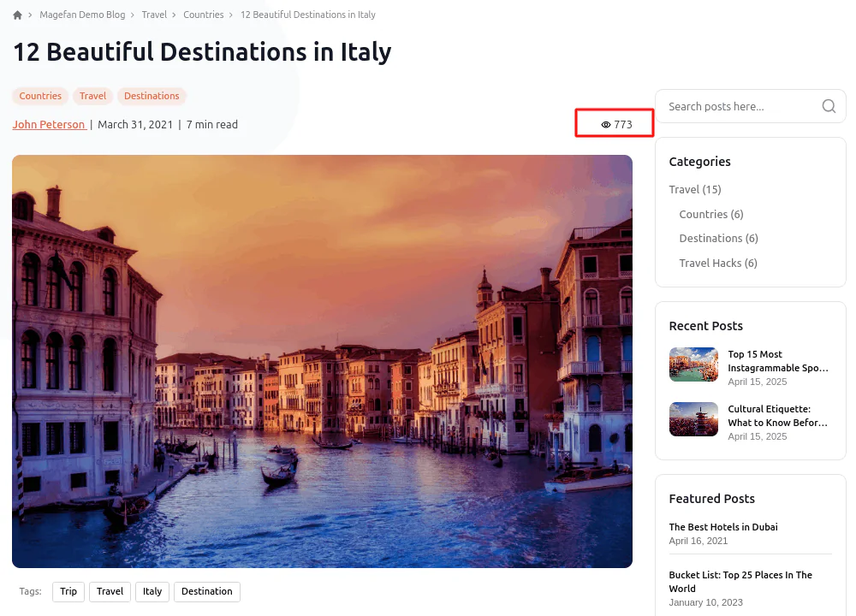Open The Best Hotels in Dubai post
This screenshot has width=856, height=616.
click(x=723, y=527)
